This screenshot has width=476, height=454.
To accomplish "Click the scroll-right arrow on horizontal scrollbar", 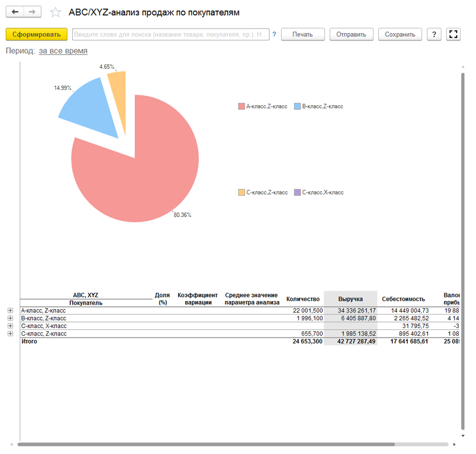I will click(454, 444).
